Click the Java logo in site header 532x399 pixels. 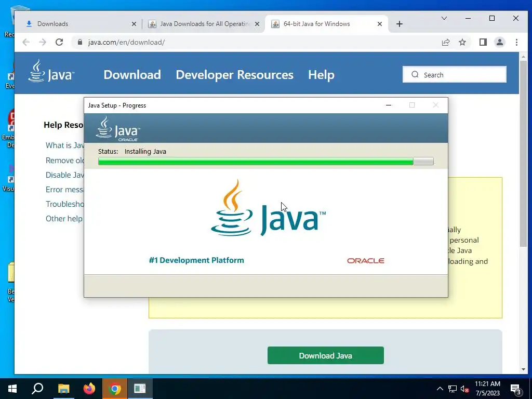[x=51, y=71]
